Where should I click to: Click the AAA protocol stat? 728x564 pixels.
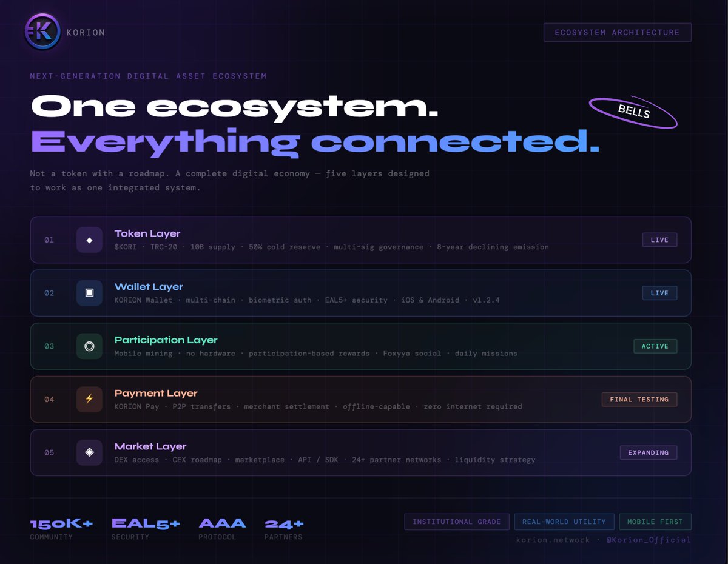(x=222, y=528)
